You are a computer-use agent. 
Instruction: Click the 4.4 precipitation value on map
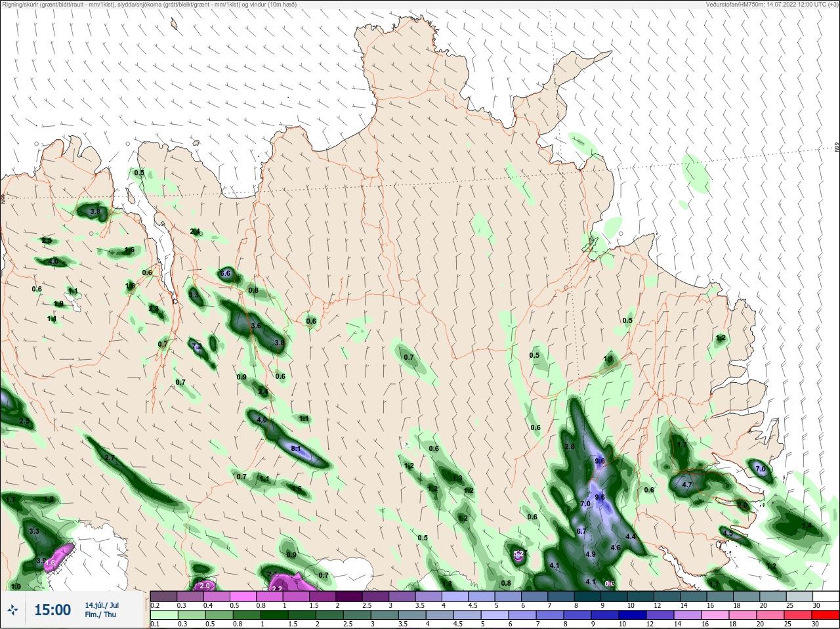(631, 536)
